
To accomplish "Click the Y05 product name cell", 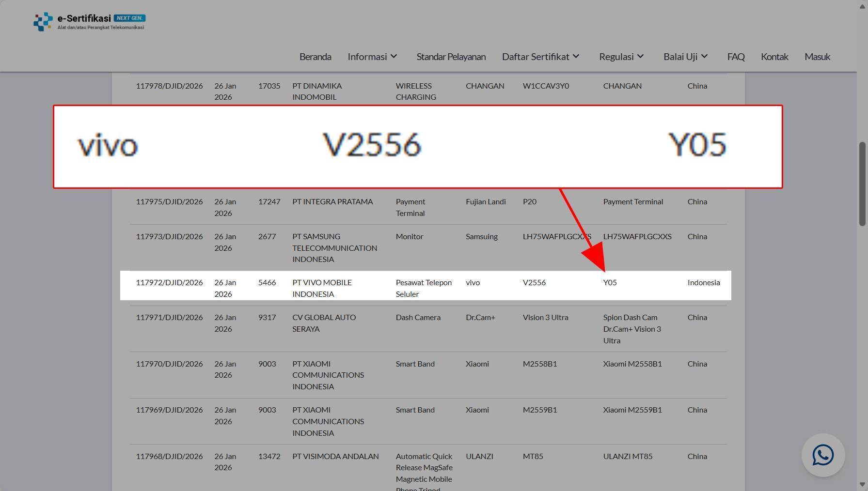I will point(610,282).
